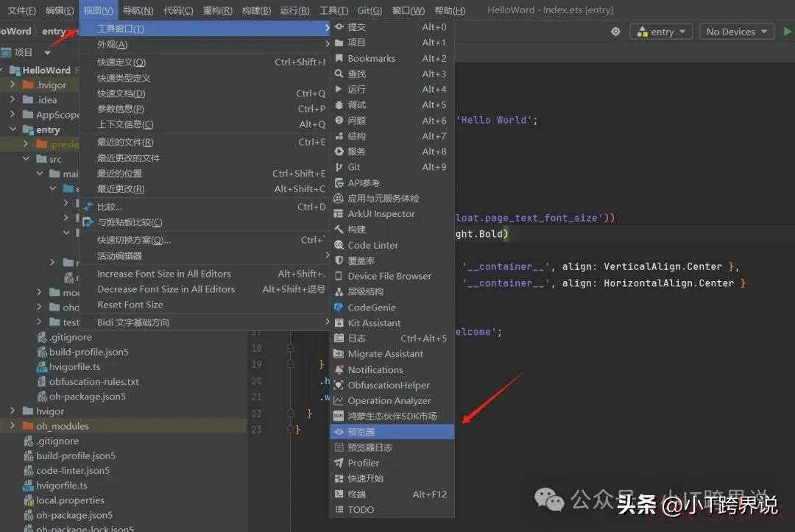Open the 帮助(H) menu

pyautogui.click(x=450, y=10)
